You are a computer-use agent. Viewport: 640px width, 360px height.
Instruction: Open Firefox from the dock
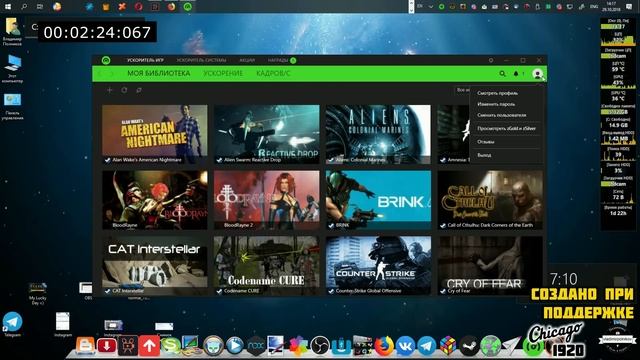(384, 346)
